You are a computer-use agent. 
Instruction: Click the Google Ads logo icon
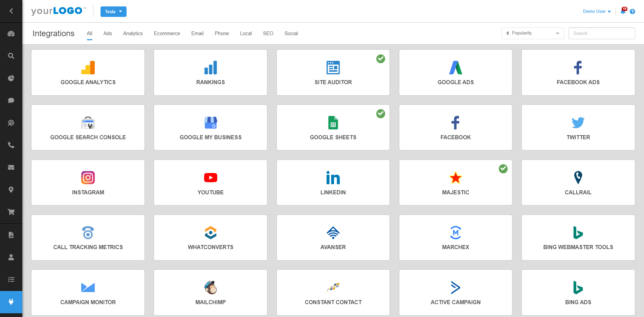click(x=456, y=68)
